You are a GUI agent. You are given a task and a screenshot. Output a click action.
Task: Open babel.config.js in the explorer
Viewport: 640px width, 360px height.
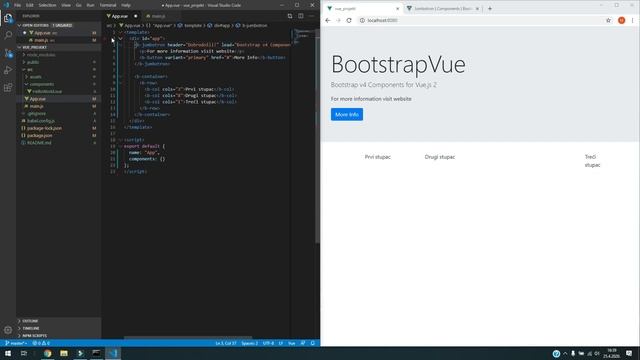click(41, 121)
